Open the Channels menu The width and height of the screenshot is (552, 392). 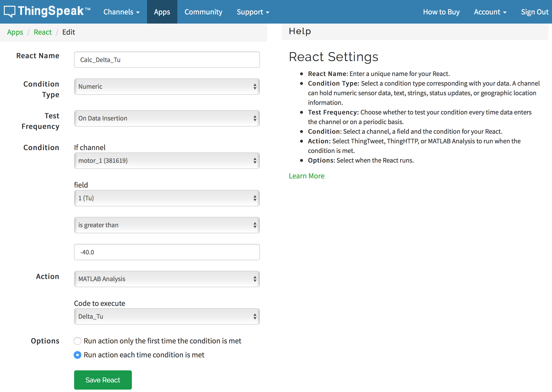121,12
